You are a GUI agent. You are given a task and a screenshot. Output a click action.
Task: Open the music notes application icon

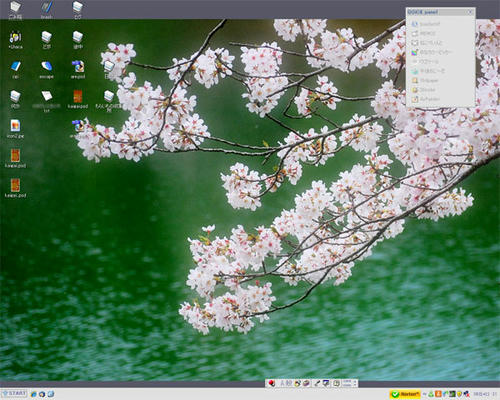(15, 39)
